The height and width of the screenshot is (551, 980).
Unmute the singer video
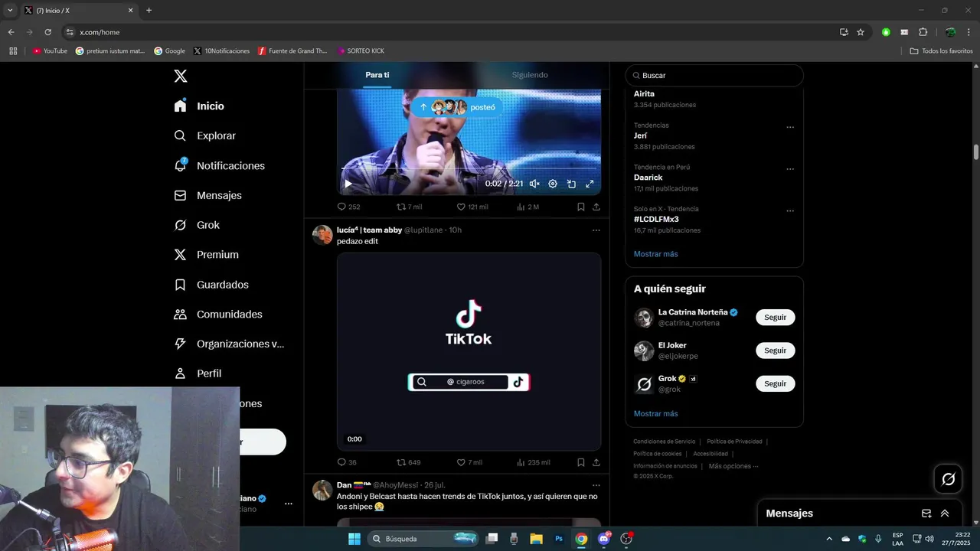pos(534,184)
